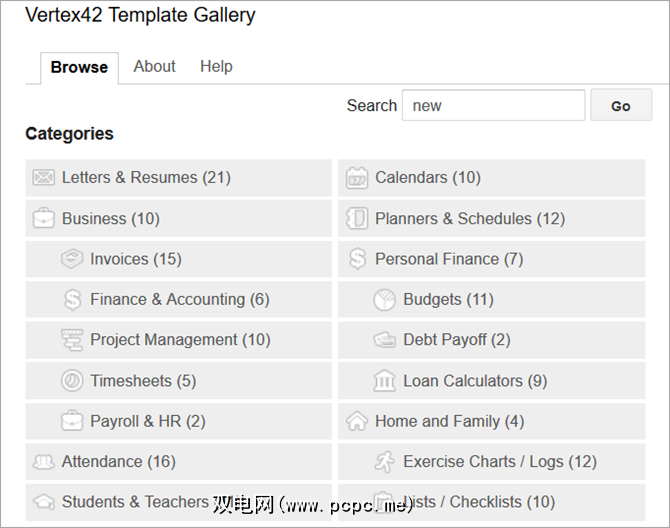Switch to the Browse tab
Viewport: 670px width, 528px height.
tap(79, 67)
